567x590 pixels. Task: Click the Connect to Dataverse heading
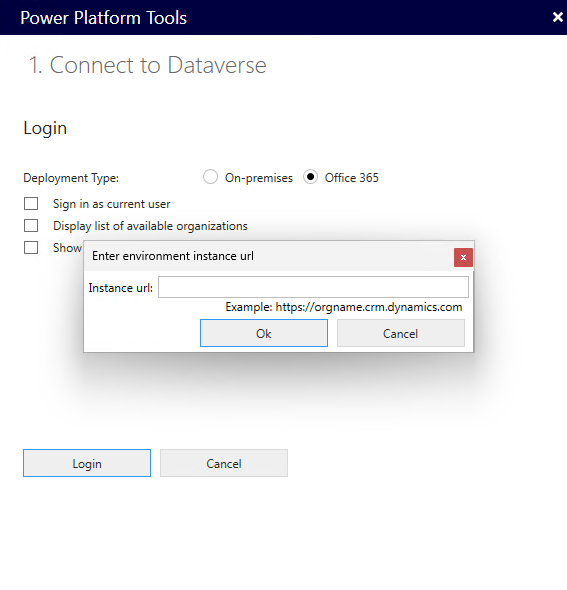tap(147, 65)
